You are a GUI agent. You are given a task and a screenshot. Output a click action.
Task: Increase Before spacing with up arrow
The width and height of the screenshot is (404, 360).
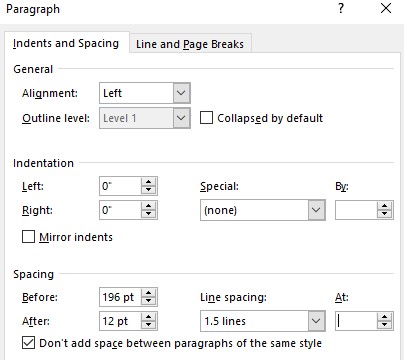[149, 293]
